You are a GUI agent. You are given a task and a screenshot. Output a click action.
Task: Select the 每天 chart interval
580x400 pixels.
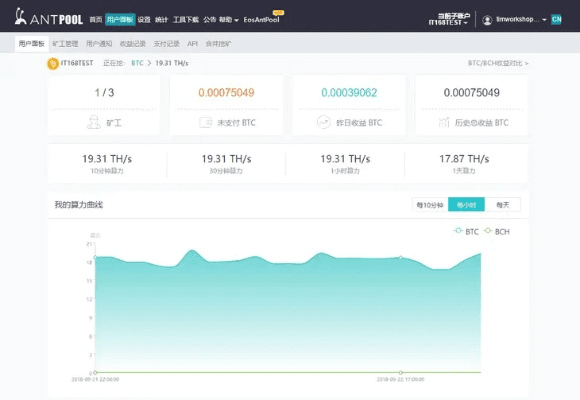pos(503,205)
